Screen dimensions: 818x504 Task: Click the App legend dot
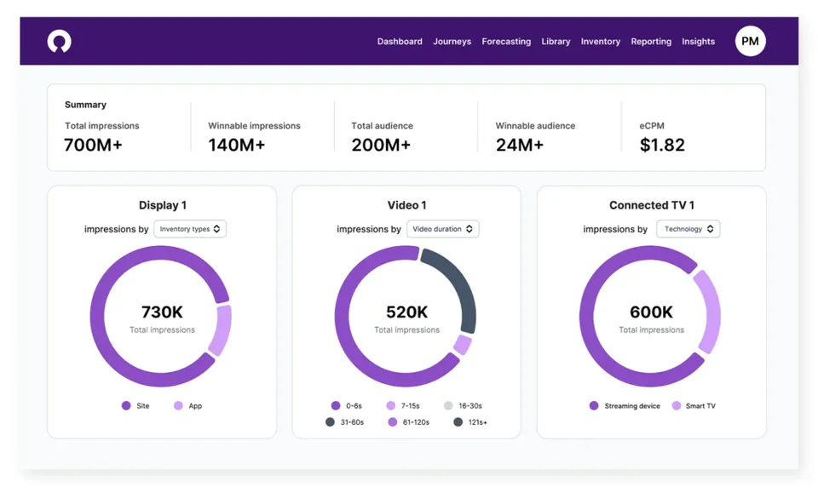pos(178,405)
